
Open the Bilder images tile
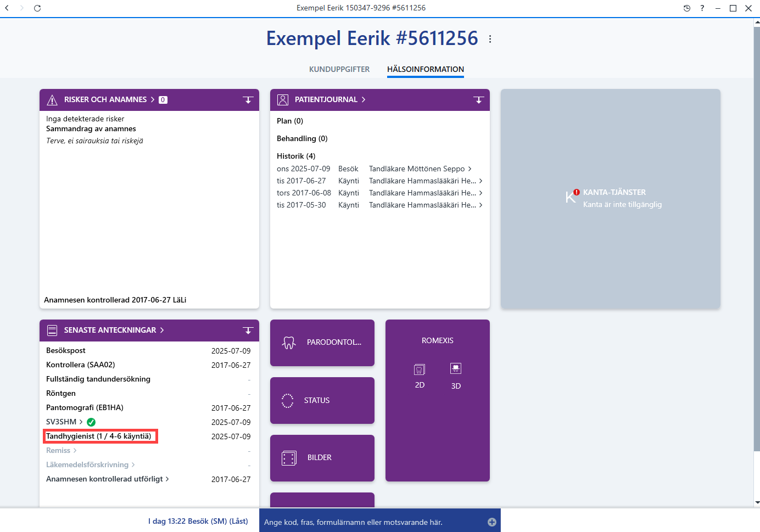pos(322,458)
